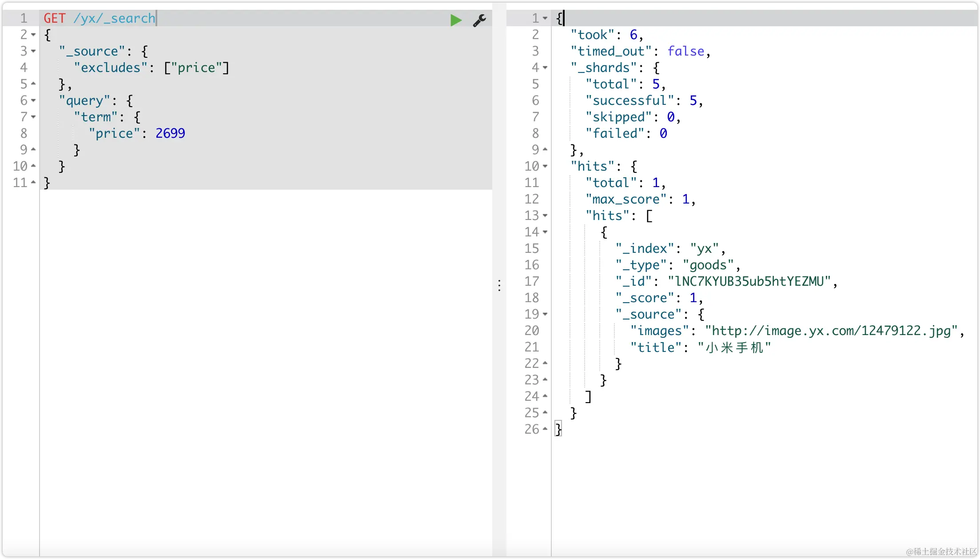The image size is (980, 559).
Task: Click the image URL in the response
Action: click(x=831, y=331)
